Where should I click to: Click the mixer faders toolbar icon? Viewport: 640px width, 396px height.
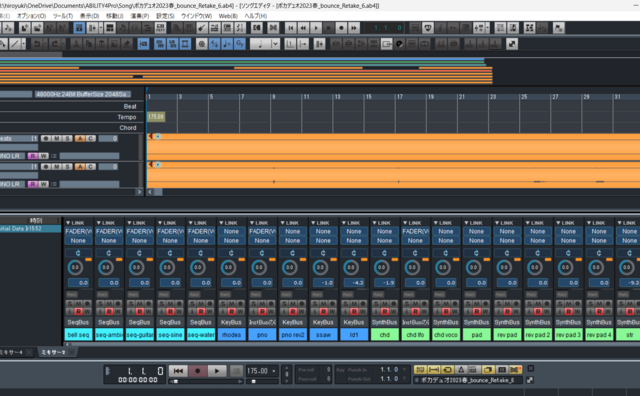(479, 28)
